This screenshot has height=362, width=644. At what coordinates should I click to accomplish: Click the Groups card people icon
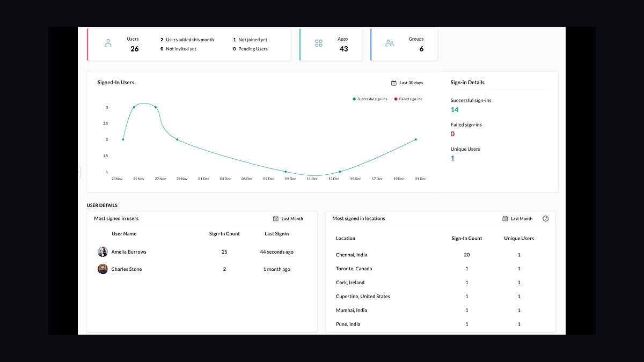tap(390, 43)
